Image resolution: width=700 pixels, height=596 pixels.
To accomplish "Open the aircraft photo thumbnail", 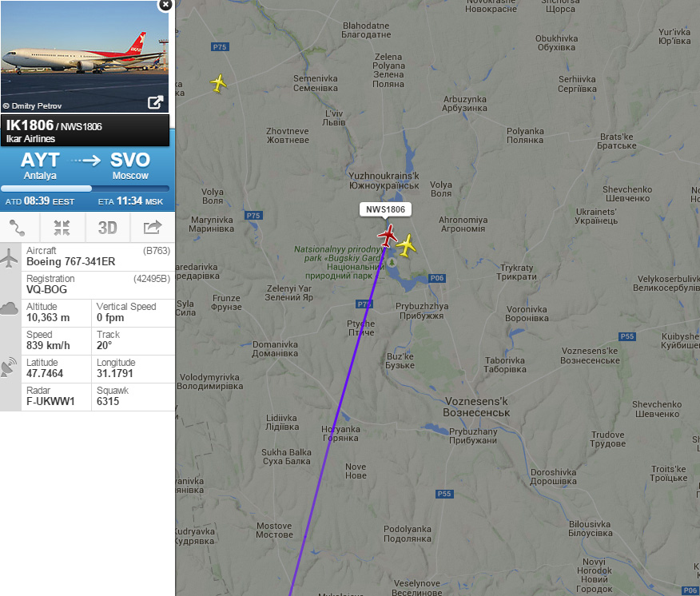I will (x=85, y=56).
